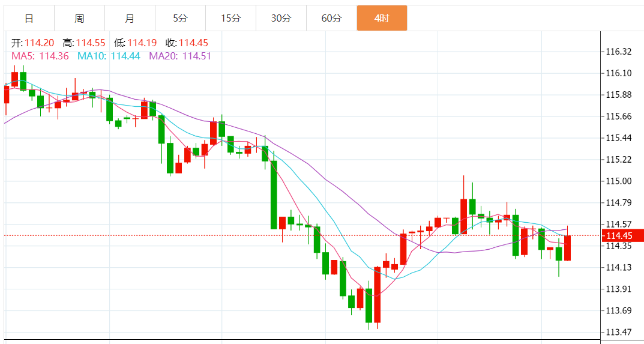The image size is (644, 344).
Task: Select the MA20: 114.51 indicator label
Action: point(180,56)
